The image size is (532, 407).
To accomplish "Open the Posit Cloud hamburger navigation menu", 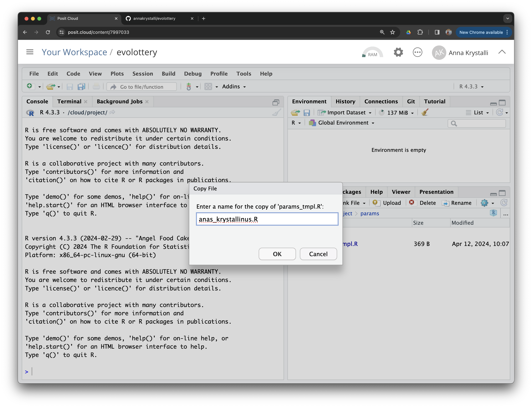I will tap(30, 52).
